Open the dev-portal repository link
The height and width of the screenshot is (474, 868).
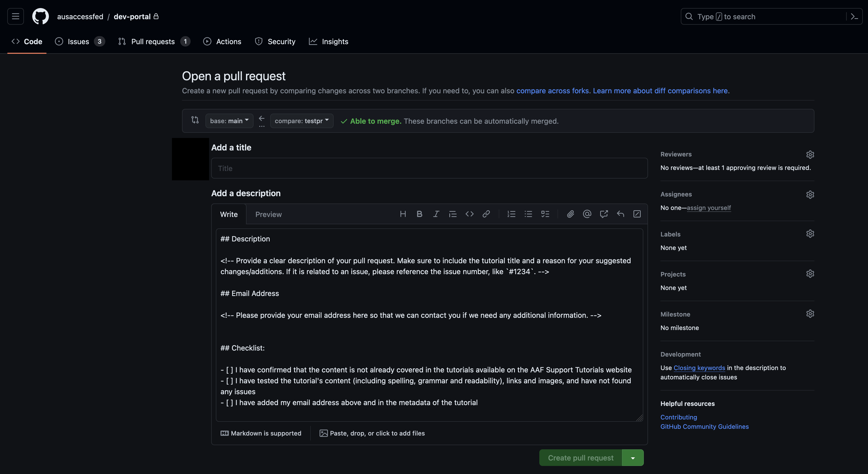pos(132,16)
